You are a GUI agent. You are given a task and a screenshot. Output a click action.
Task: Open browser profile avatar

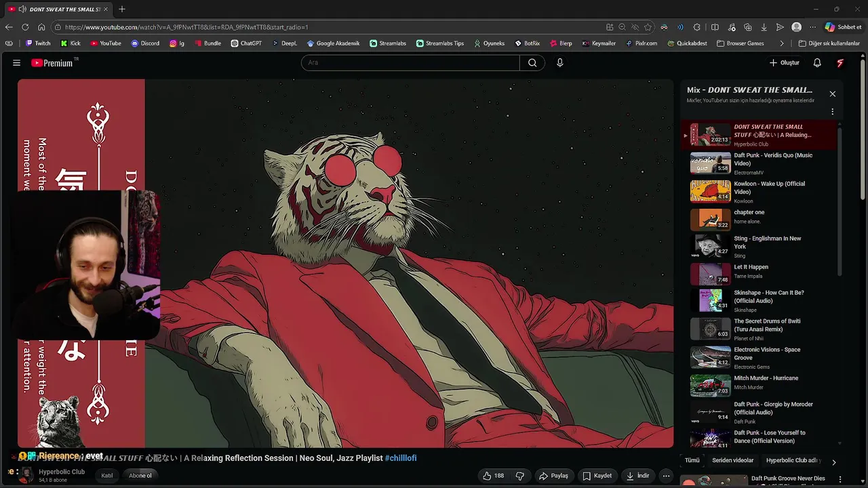pyautogui.click(x=796, y=27)
